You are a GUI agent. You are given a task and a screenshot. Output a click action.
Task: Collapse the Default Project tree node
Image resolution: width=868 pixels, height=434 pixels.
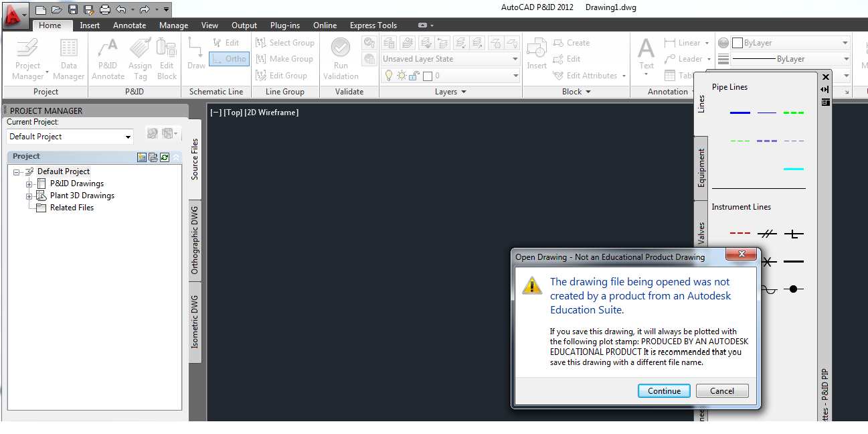point(17,172)
